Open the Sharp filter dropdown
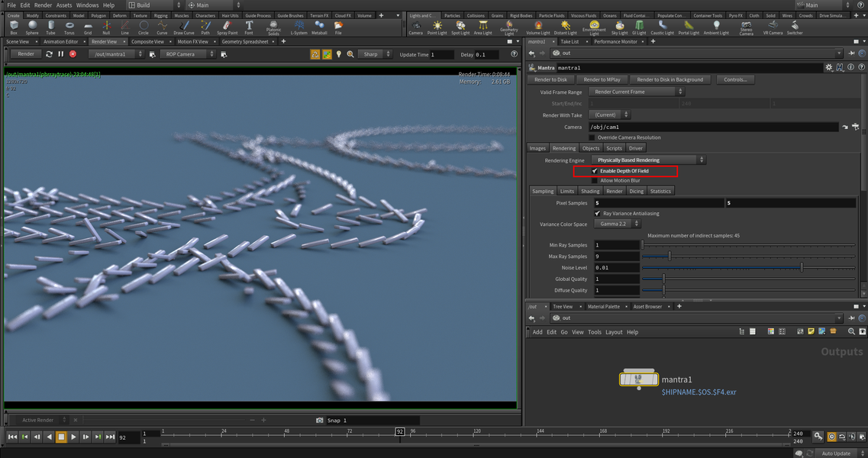The image size is (868, 458). pyautogui.click(x=376, y=54)
